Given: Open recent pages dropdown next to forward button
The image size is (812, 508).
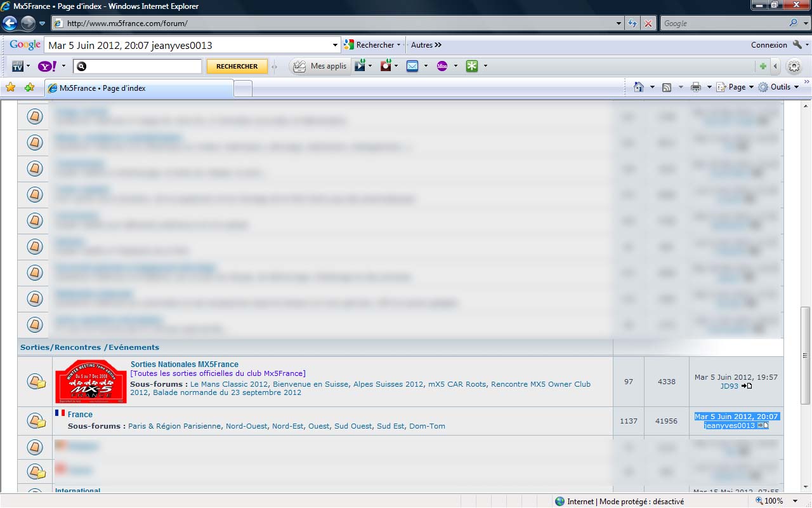Looking at the screenshot, I should click(43, 23).
